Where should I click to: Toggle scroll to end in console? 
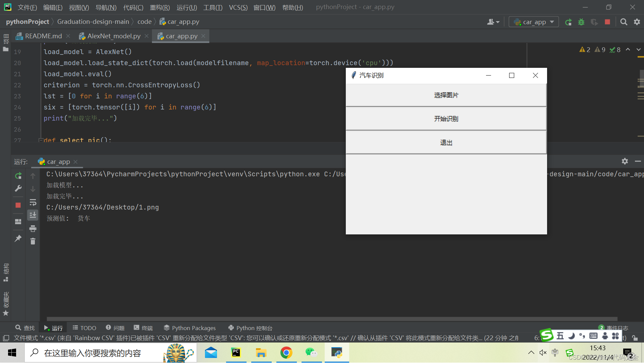click(x=33, y=215)
